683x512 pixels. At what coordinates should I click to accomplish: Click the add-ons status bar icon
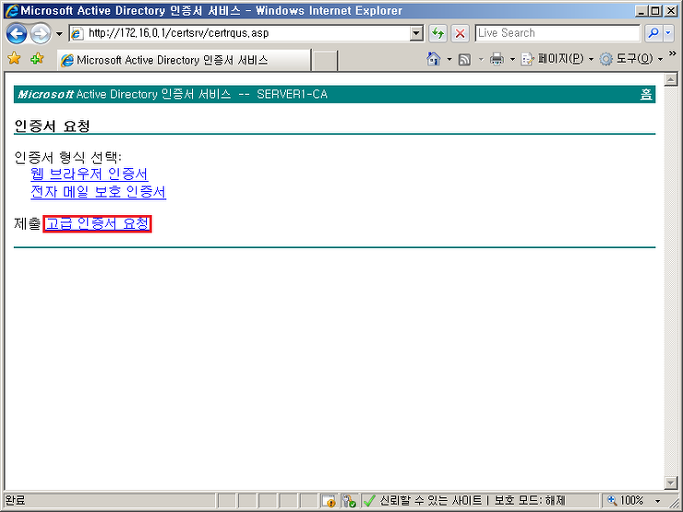[x=349, y=501]
